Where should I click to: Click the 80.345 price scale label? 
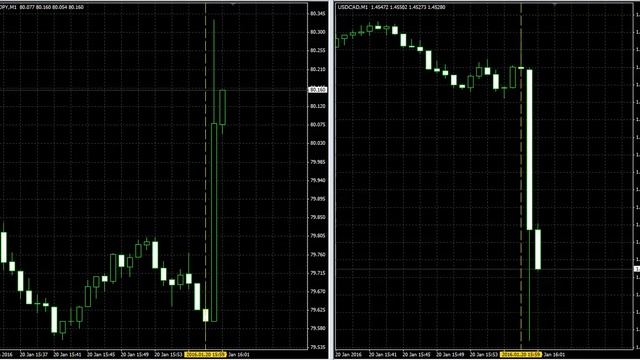[318, 13]
